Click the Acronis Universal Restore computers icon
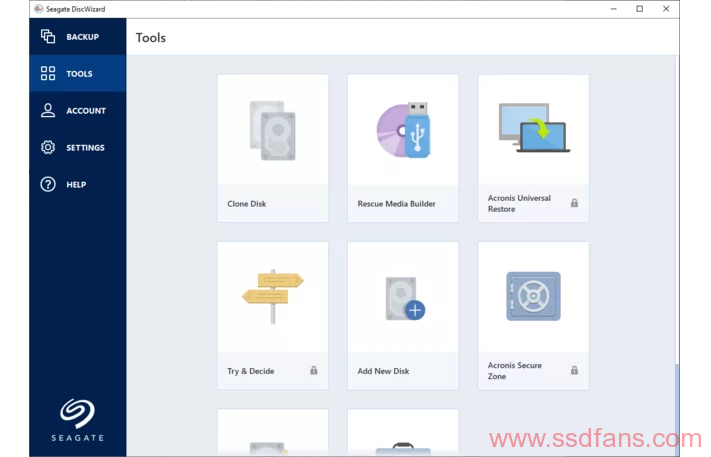The height and width of the screenshot is (457, 711). tap(534, 127)
